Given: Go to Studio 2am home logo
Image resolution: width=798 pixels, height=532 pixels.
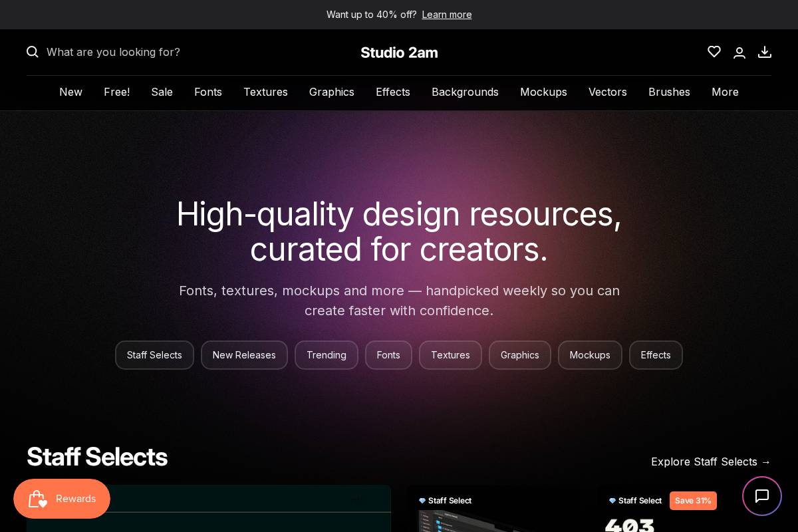Looking at the screenshot, I should pyautogui.click(x=399, y=53).
